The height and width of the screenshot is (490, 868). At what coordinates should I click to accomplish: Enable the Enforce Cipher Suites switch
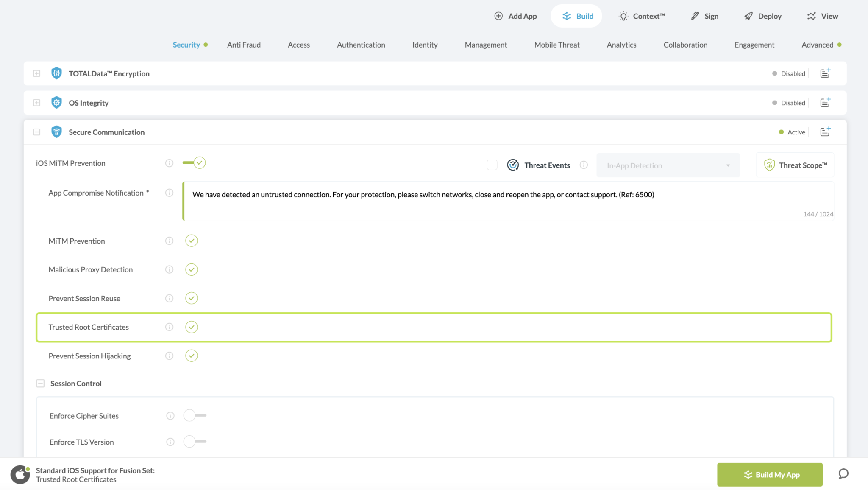click(195, 416)
